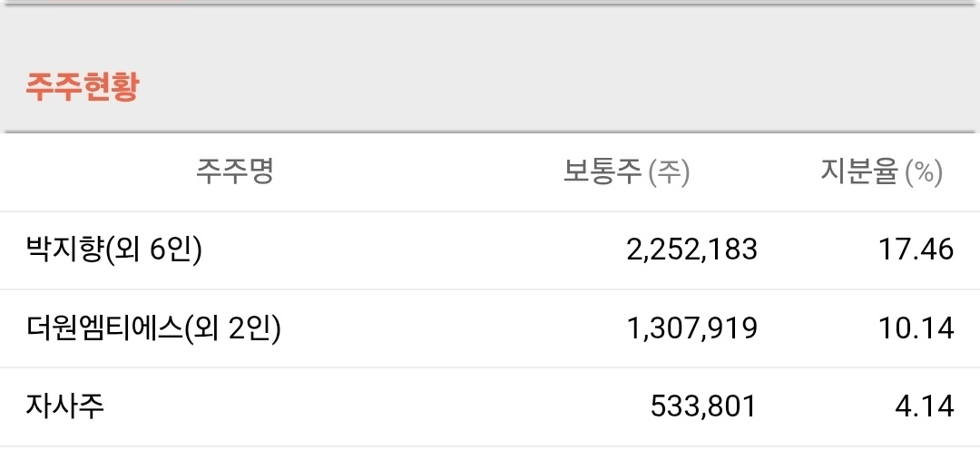
Task: Select the 자사주 treasury stock label
Action: click(65, 406)
